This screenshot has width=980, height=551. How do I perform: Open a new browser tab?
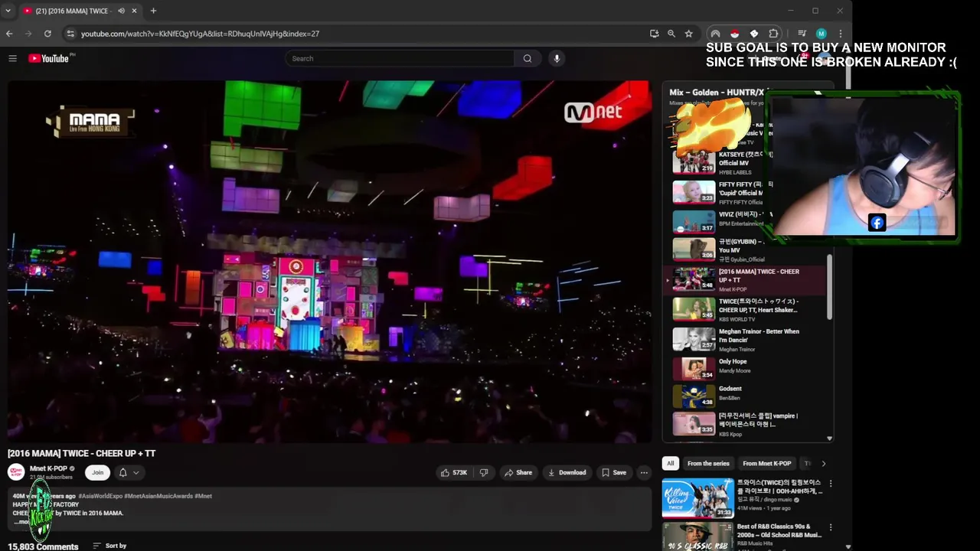click(x=153, y=11)
